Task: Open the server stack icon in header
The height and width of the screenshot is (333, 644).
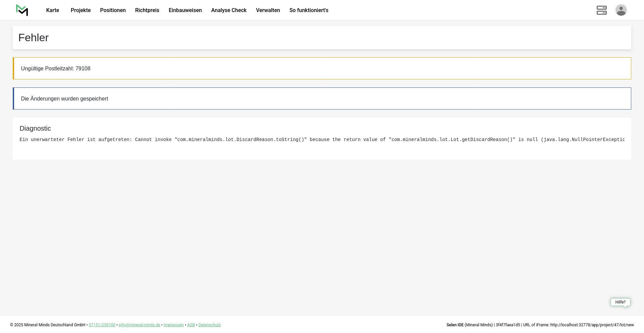Action: [x=601, y=10]
